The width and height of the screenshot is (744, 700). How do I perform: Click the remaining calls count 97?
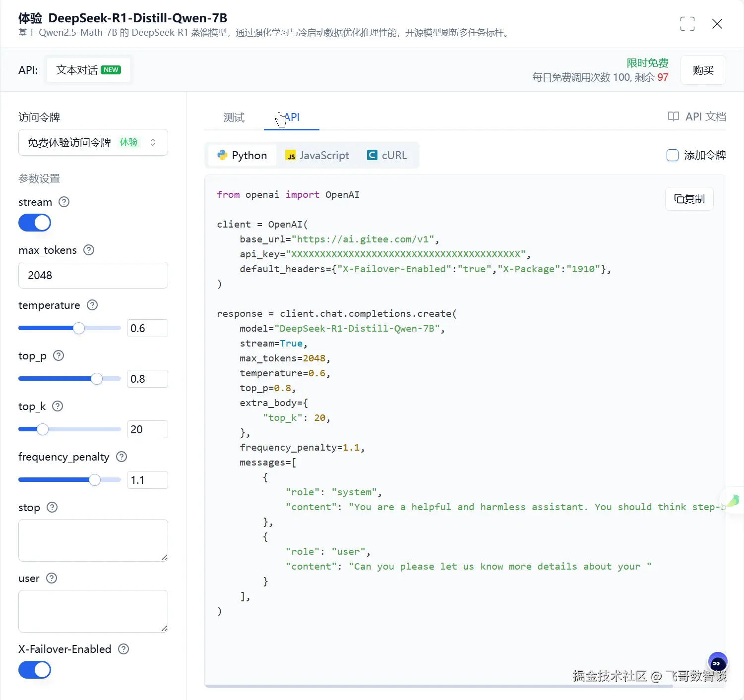[x=663, y=77]
